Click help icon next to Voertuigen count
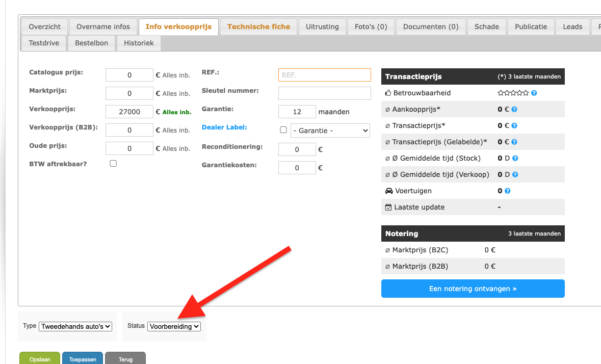 (508, 191)
